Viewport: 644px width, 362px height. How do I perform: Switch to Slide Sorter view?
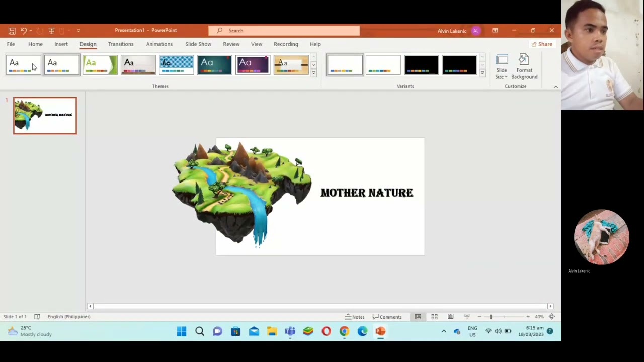pos(434,317)
